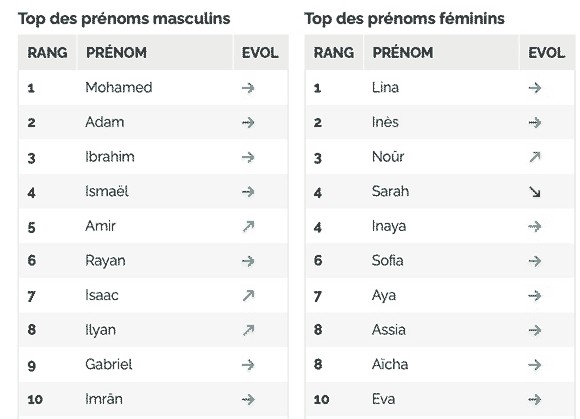580x419 pixels.
Task: Select the RANG header in masculine table
Action: (47, 53)
